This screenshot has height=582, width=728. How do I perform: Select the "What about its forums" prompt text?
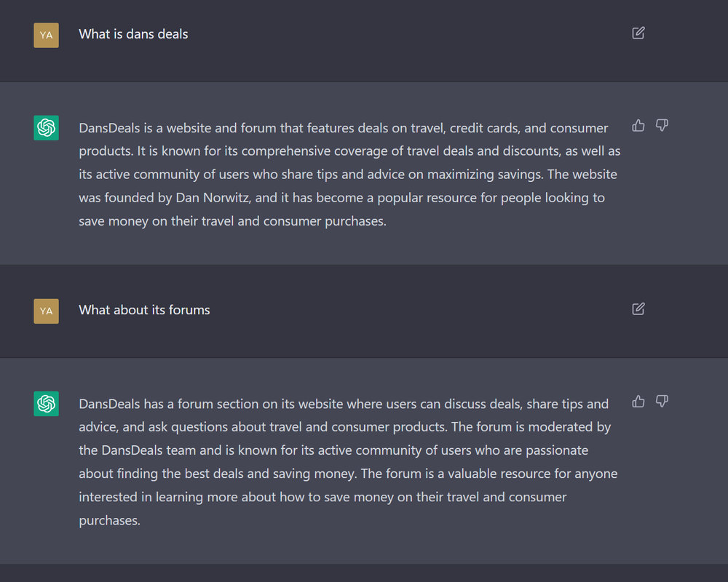click(x=144, y=310)
